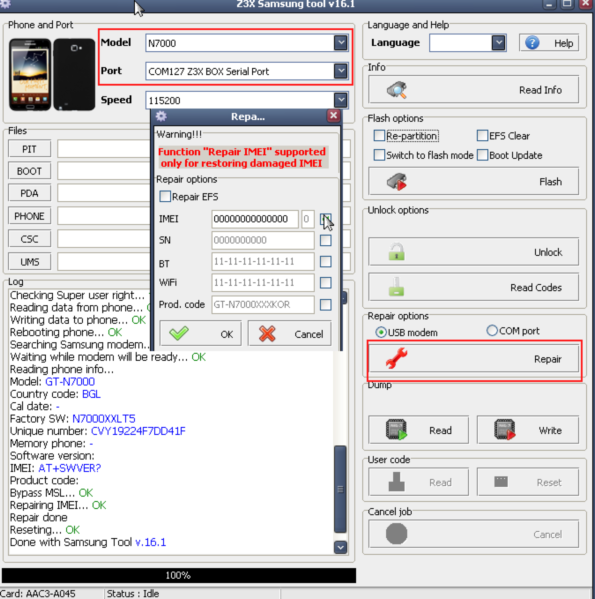
Task: Click the red X Cancel icon
Action: coord(267,333)
